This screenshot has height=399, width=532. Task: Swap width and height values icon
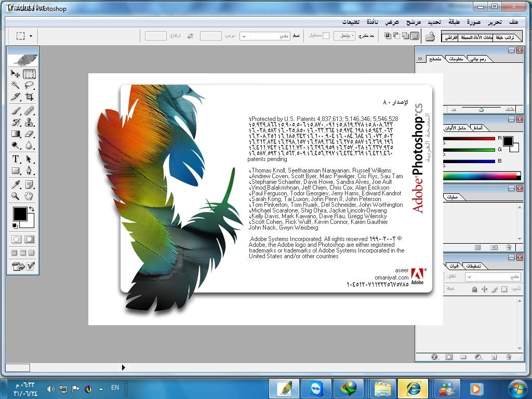[x=190, y=36]
